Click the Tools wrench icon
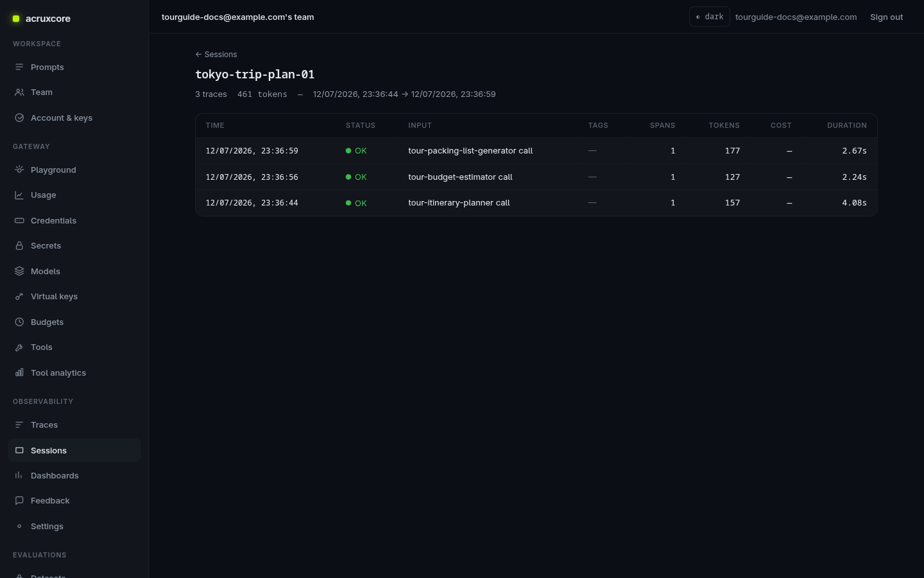 tap(19, 347)
